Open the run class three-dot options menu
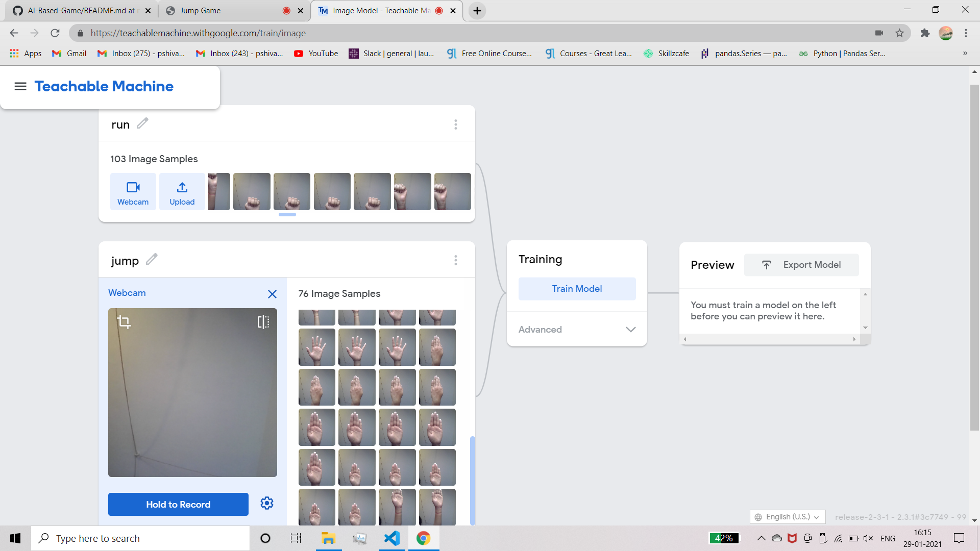This screenshot has height=551, width=980. [456, 124]
